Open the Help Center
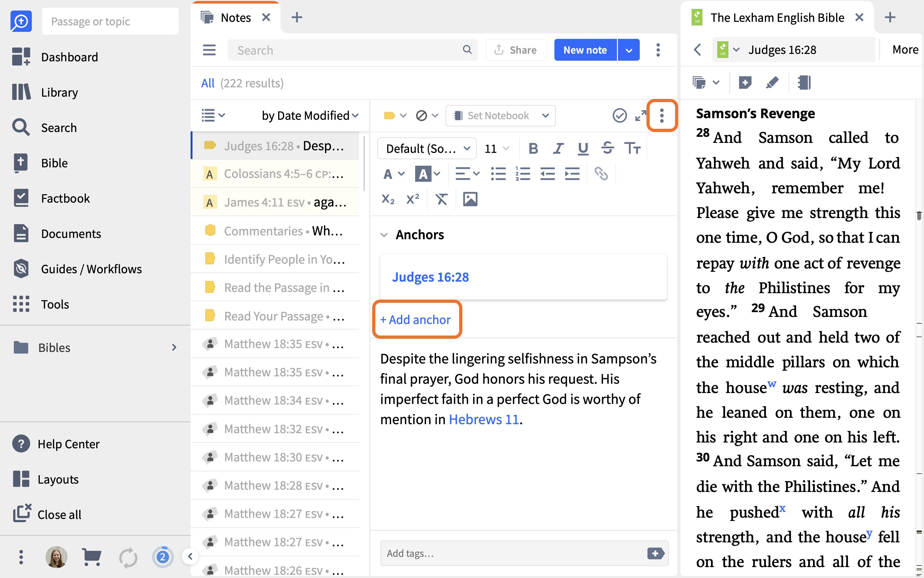 click(56, 444)
